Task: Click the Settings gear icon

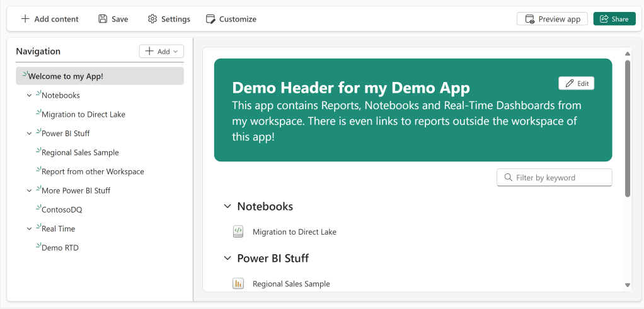Action: (x=152, y=19)
